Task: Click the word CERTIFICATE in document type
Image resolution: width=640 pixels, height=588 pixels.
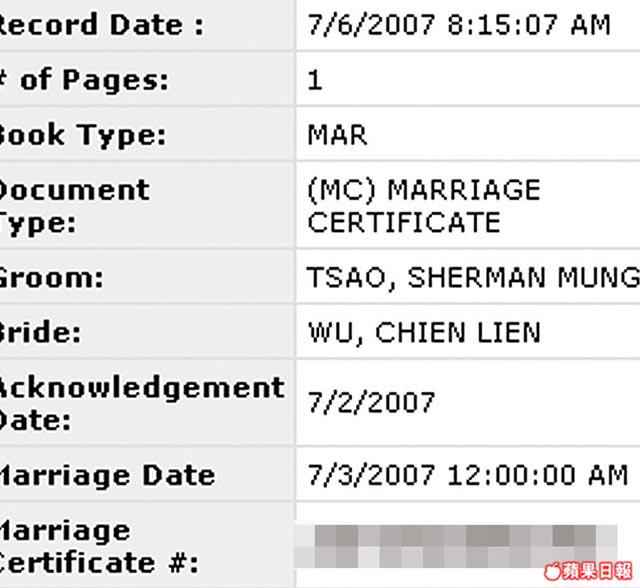Action: tap(404, 222)
